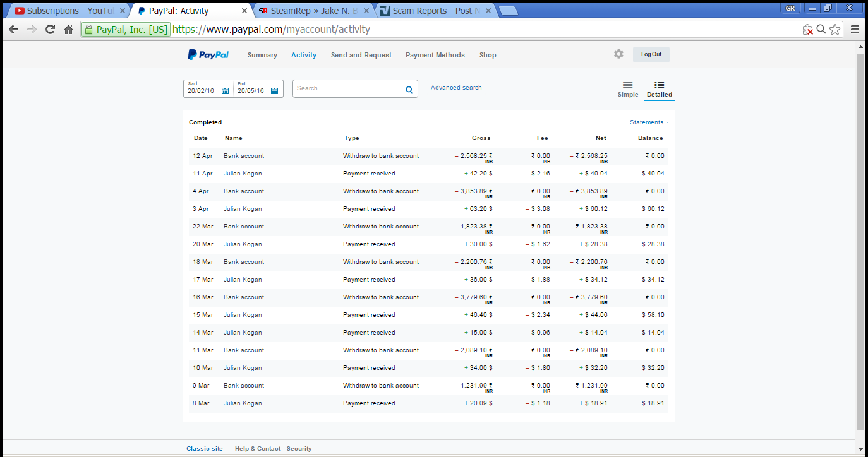Reload the page with browser refresh icon
The image size is (868, 457).
pos(50,29)
